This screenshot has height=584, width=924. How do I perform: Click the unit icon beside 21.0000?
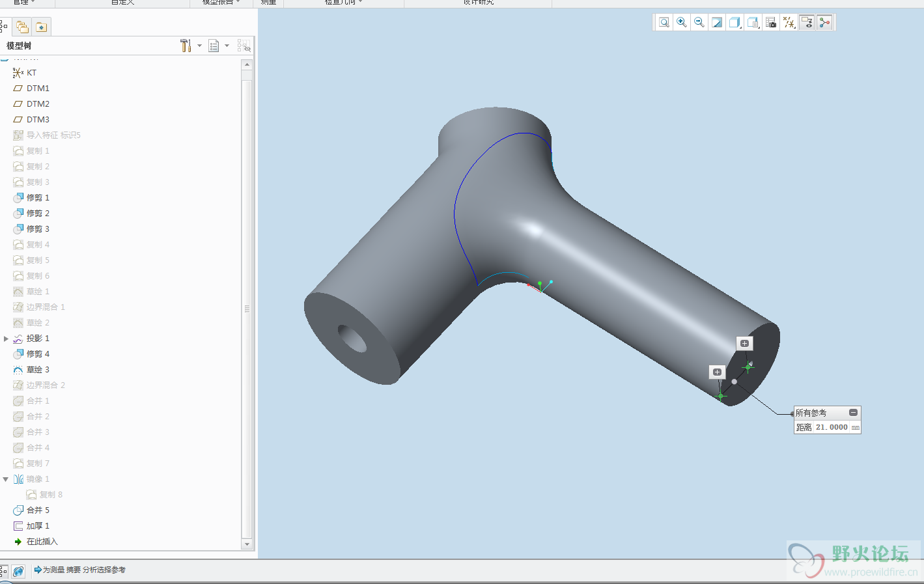[x=855, y=428]
